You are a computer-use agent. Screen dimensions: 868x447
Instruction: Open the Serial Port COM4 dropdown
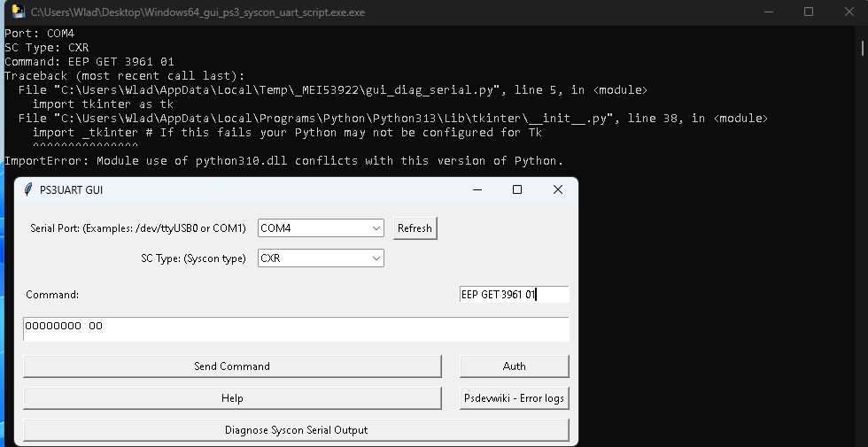[x=321, y=228]
